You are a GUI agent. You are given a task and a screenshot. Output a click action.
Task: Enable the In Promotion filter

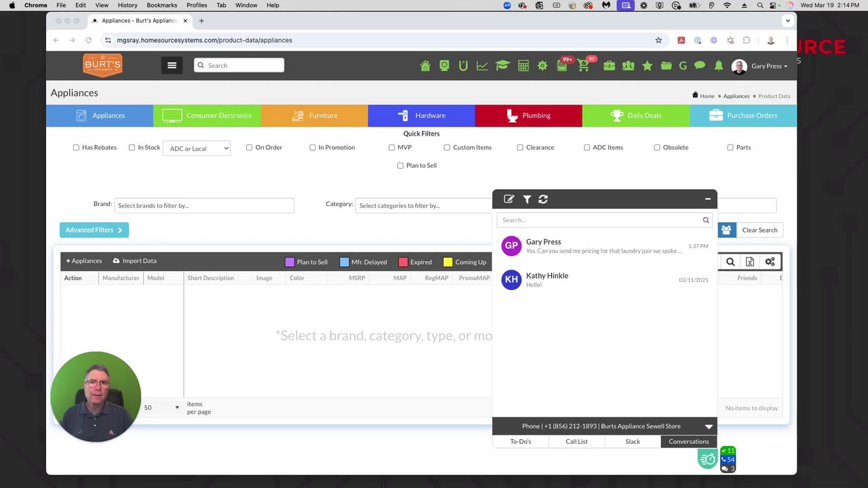[x=312, y=147]
